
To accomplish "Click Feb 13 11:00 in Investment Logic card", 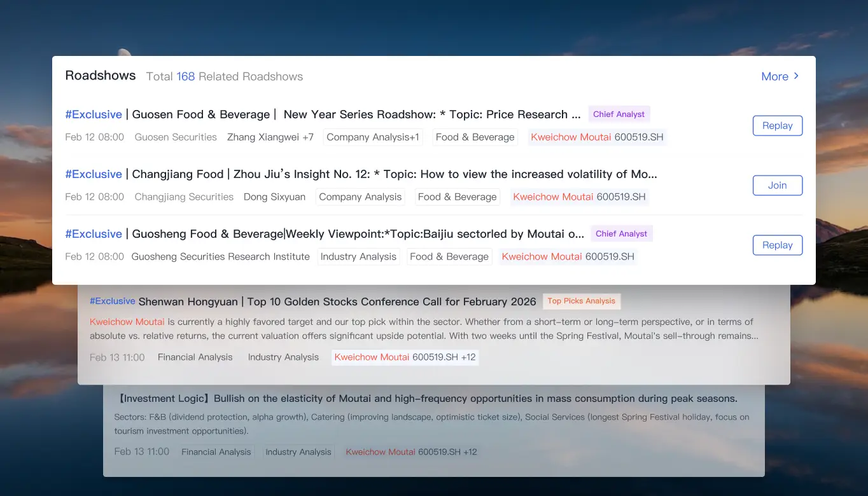I will [142, 452].
